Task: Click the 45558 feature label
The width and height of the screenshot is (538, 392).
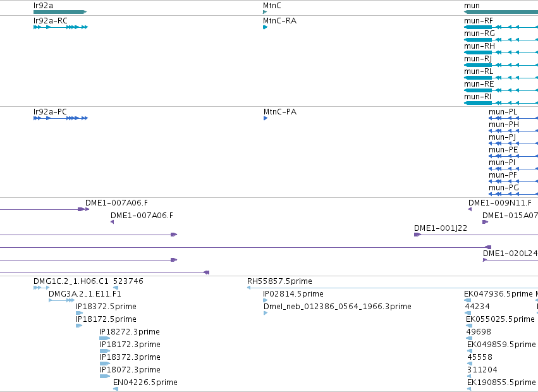Action: tap(480, 358)
